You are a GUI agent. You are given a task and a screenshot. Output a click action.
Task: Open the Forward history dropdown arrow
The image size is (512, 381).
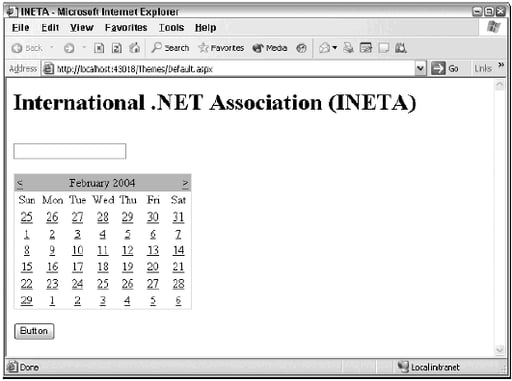(x=84, y=48)
